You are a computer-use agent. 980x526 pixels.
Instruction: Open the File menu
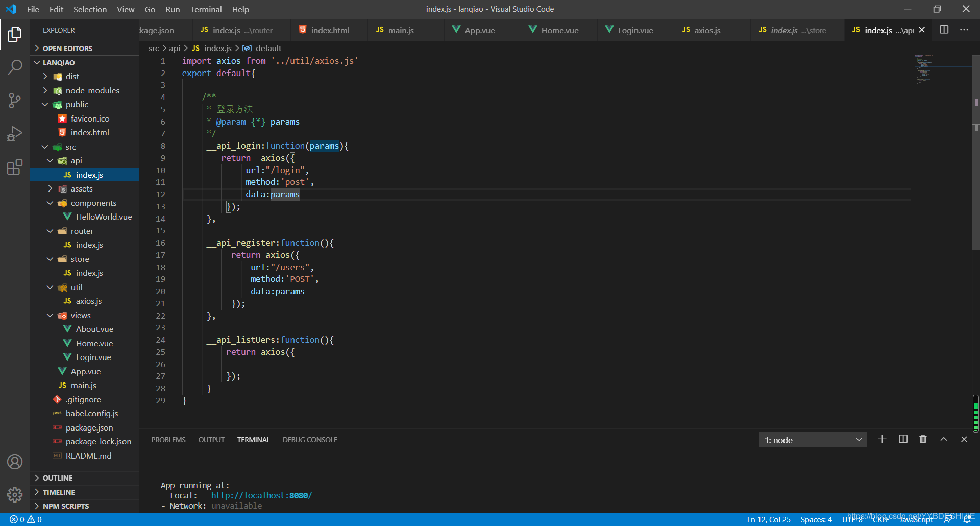pyautogui.click(x=33, y=9)
